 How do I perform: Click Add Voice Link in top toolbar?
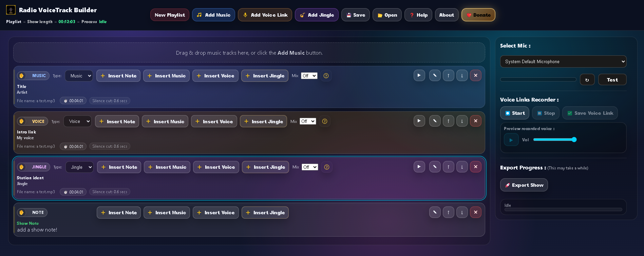(x=265, y=15)
